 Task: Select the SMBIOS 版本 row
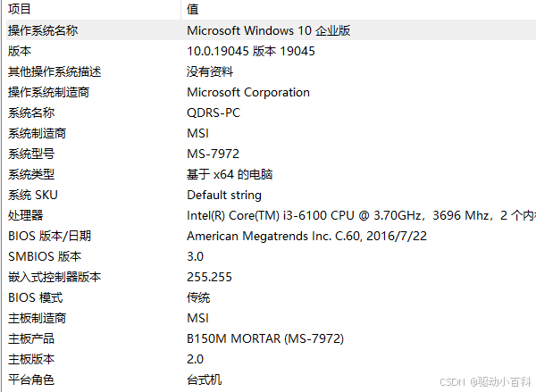tap(271, 256)
